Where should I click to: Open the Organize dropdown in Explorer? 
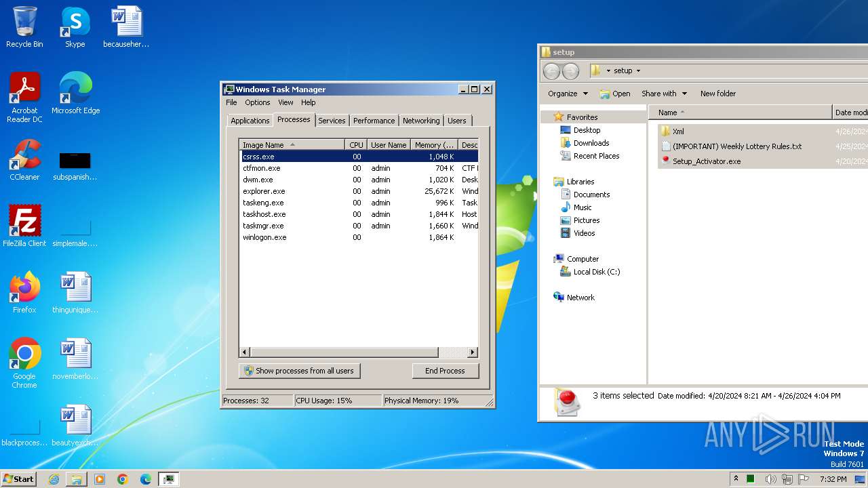(568, 94)
